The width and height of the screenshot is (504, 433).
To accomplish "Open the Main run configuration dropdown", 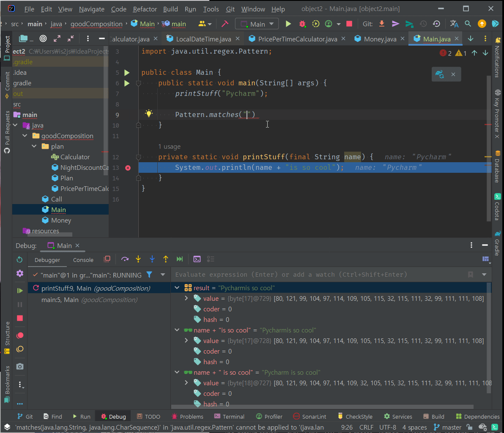I will point(257,24).
